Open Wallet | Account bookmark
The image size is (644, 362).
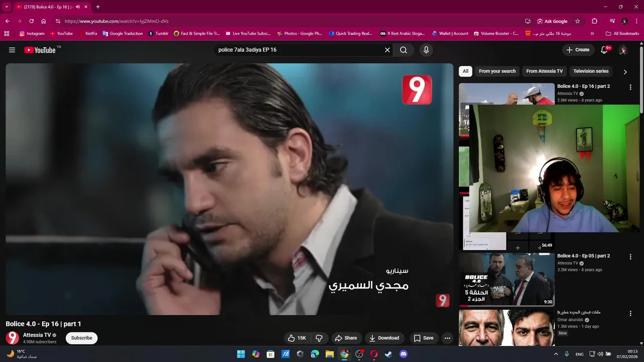[x=450, y=34]
